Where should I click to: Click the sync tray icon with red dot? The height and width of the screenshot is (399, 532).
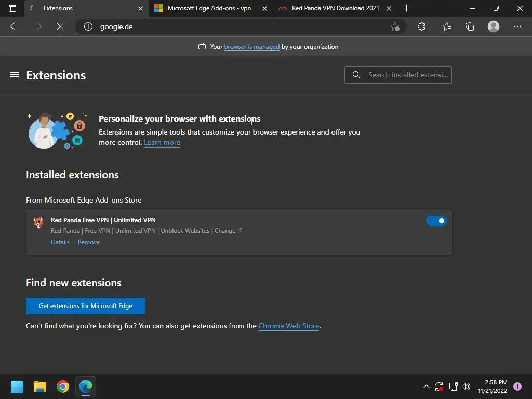pyautogui.click(x=439, y=387)
